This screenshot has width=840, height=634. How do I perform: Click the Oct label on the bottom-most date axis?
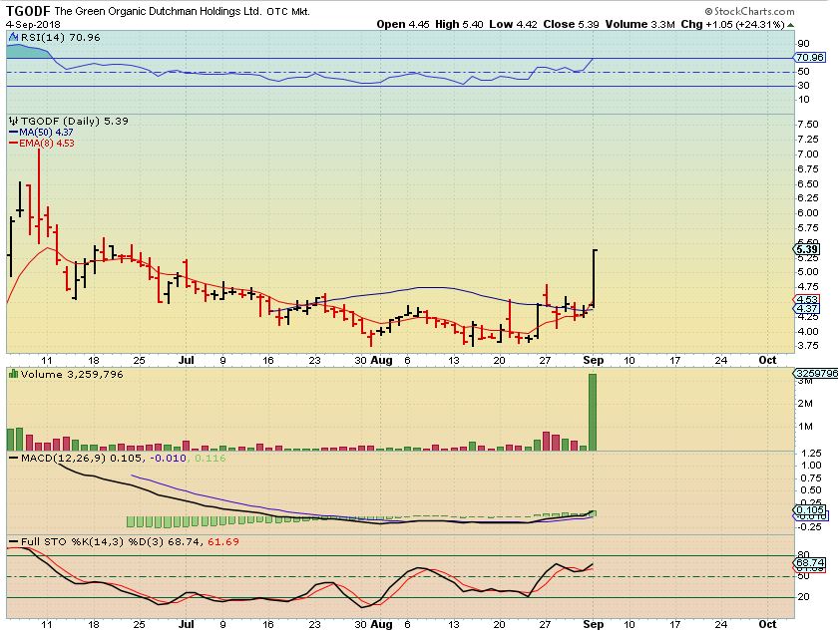tap(767, 624)
